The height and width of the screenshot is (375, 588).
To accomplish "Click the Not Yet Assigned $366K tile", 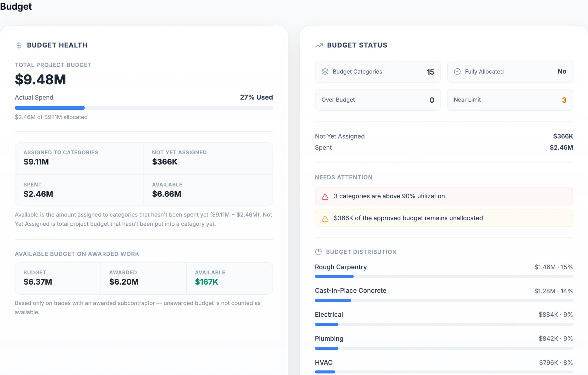I will (208, 158).
